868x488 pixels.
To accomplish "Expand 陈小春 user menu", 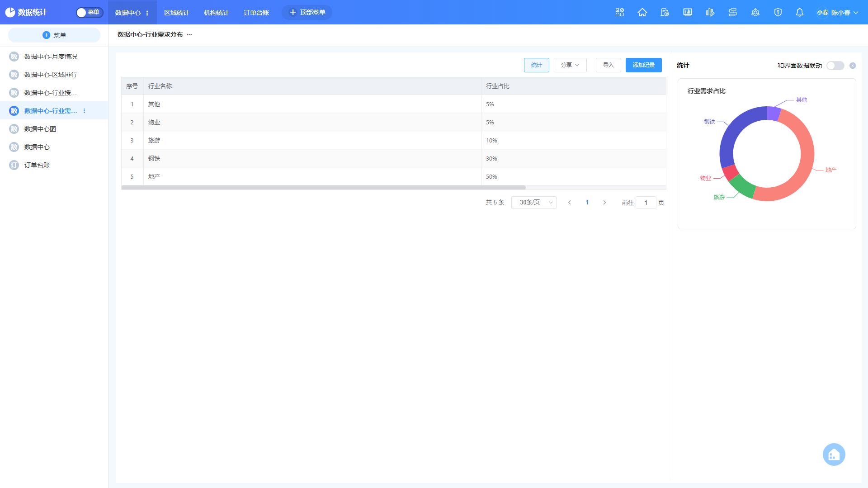I will (844, 13).
